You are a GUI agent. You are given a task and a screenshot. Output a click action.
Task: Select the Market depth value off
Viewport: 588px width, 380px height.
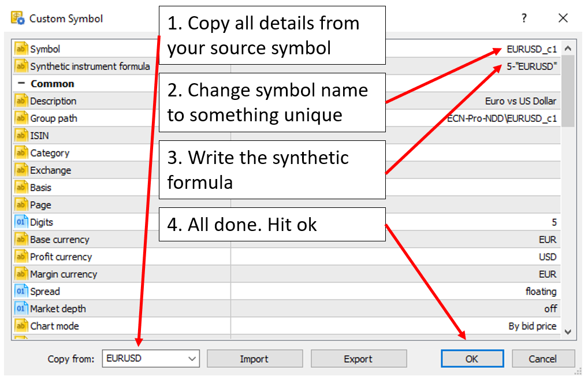click(550, 308)
